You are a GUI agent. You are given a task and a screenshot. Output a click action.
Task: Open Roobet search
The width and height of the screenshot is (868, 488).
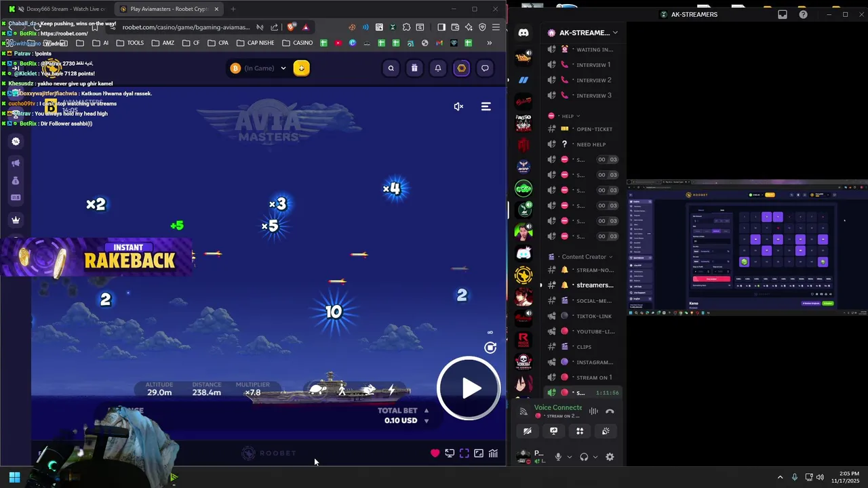pos(391,68)
